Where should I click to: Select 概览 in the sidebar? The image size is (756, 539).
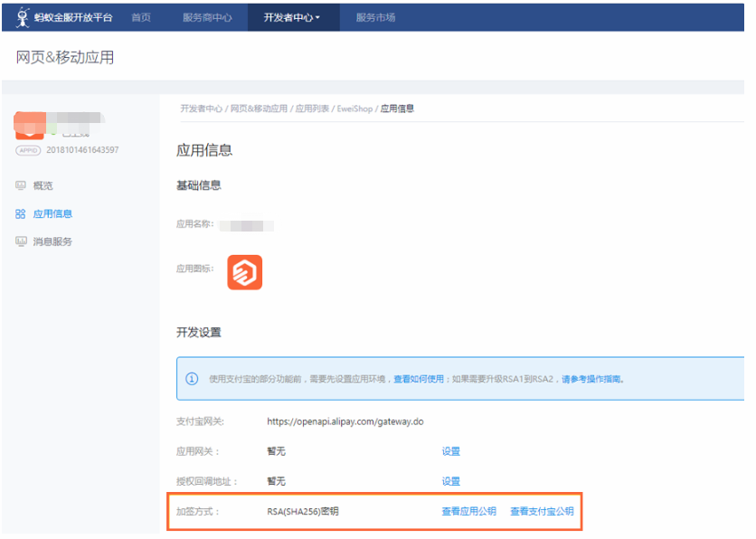[43, 185]
